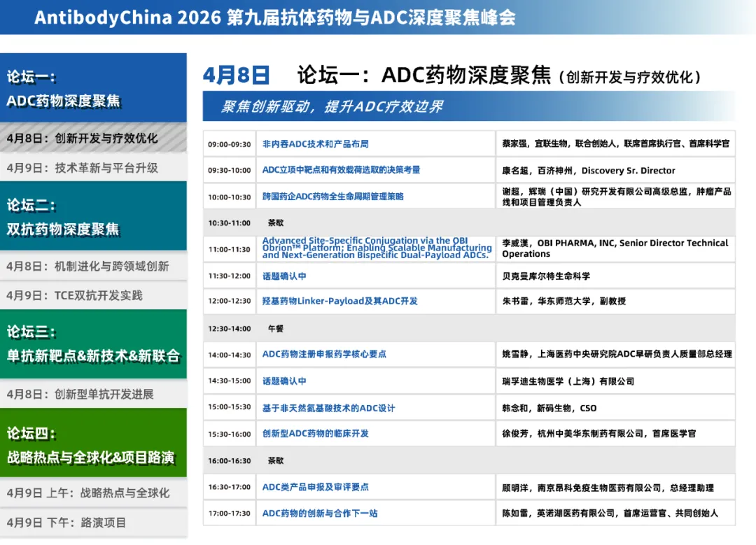
Task: Open talk 非内吞ADC技术和产品布局
Action: [x=315, y=143]
